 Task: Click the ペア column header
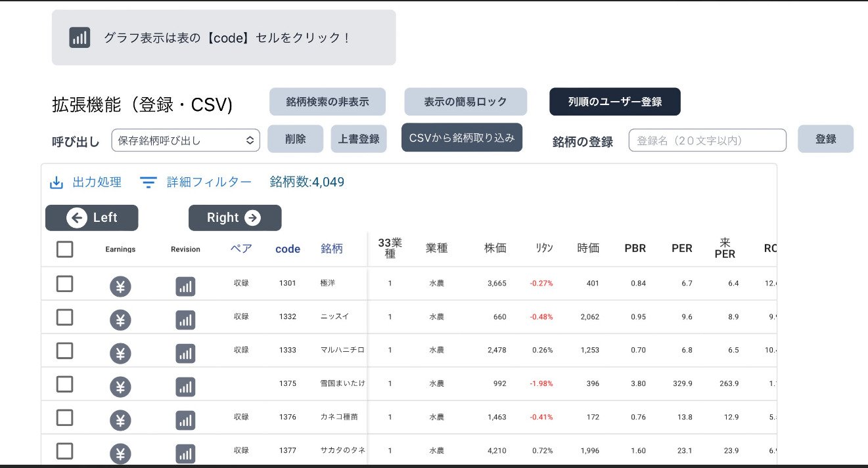241,249
